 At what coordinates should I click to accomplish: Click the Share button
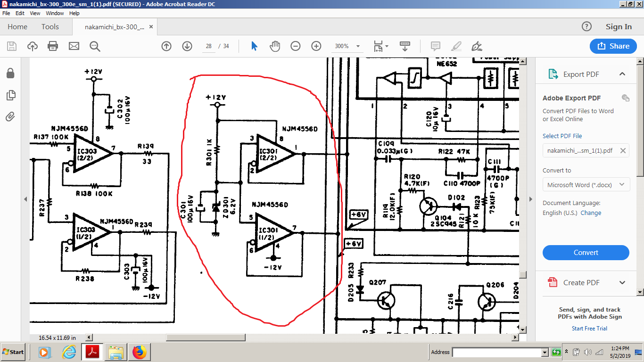[x=613, y=46]
